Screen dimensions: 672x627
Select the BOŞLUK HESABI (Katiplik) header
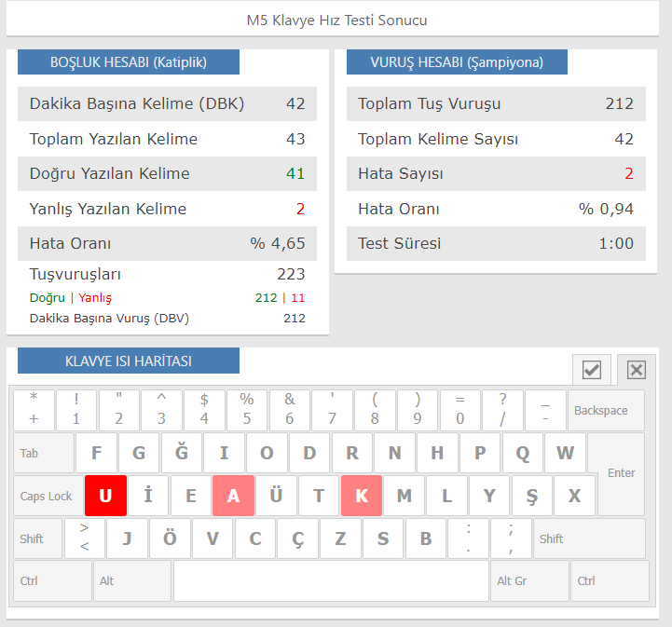point(129,62)
